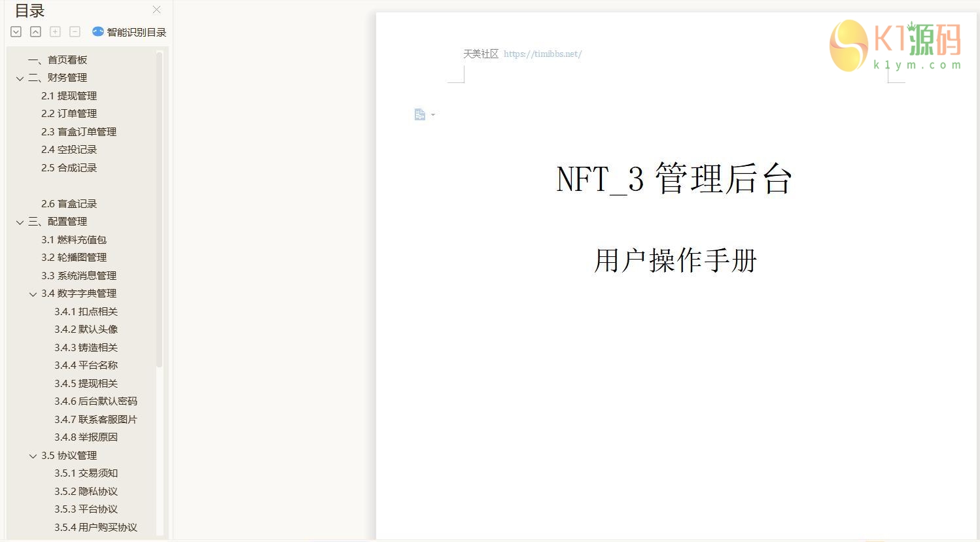The height and width of the screenshot is (542, 980).
Task: Go to 3.4.1 扣点相关
Action: [x=86, y=312]
